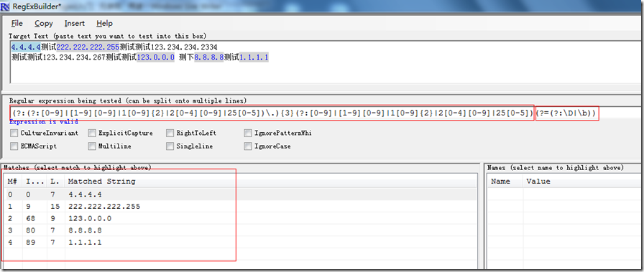Open the Insert menu
This screenshot has width=644, height=272.
(x=74, y=24)
